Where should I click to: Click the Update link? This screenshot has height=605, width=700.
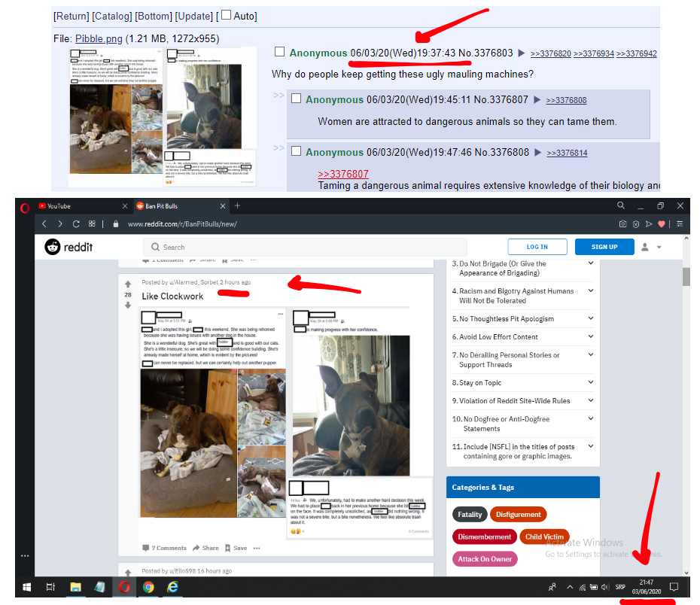pyautogui.click(x=193, y=16)
